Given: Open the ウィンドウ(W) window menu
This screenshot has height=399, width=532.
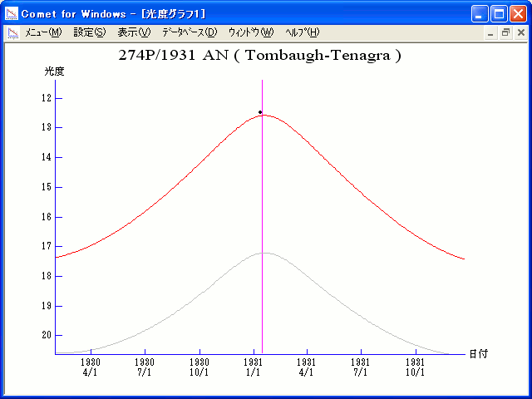Looking at the screenshot, I should (250, 32).
